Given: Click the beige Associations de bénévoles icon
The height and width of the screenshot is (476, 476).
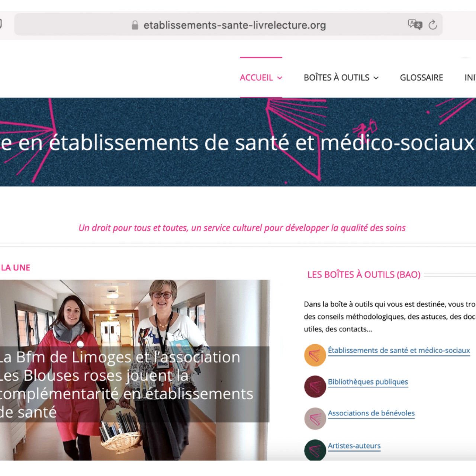Looking at the screenshot, I should [315, 419].
